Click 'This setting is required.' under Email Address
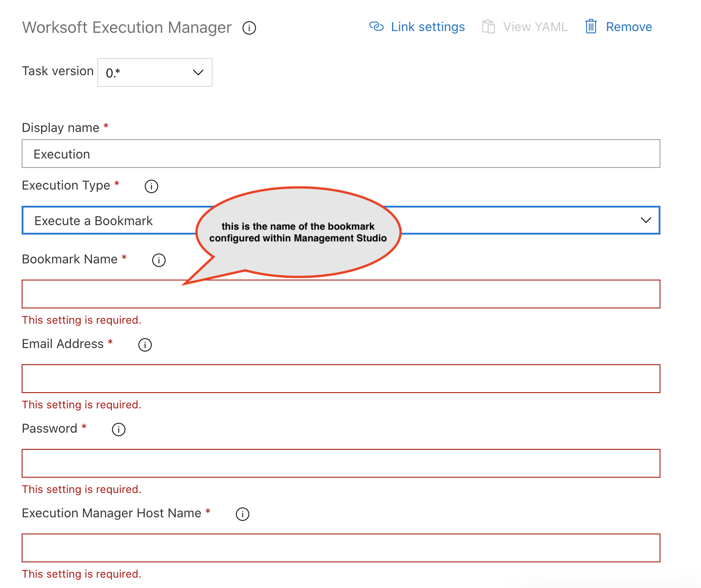Viewport: 701px width, 588px height. 82,405
